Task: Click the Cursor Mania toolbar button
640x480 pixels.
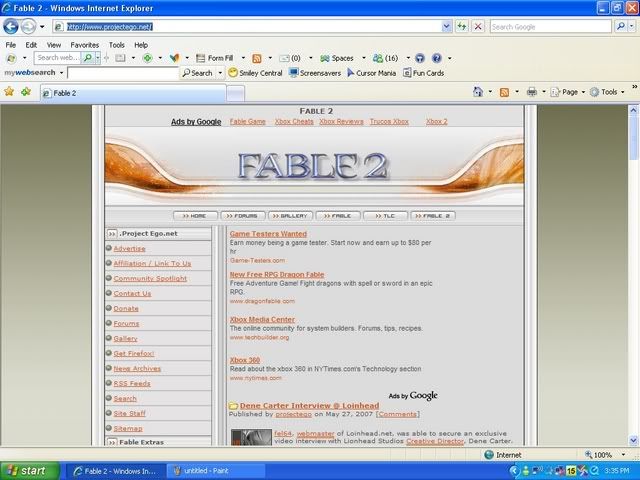Action: 371,73
